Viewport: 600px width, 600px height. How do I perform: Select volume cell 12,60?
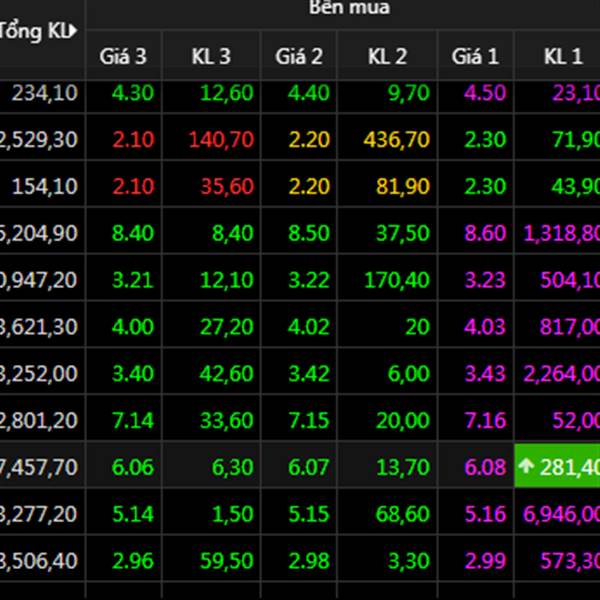227,93
